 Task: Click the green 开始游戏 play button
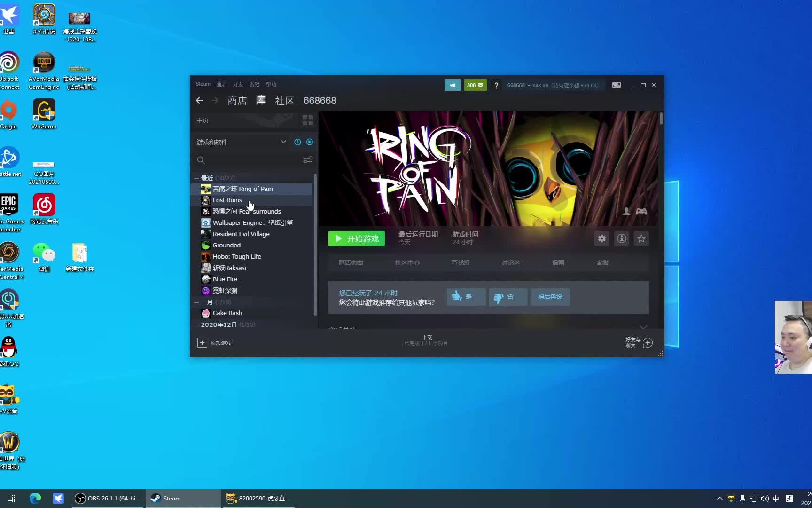(x=357, y=239)
